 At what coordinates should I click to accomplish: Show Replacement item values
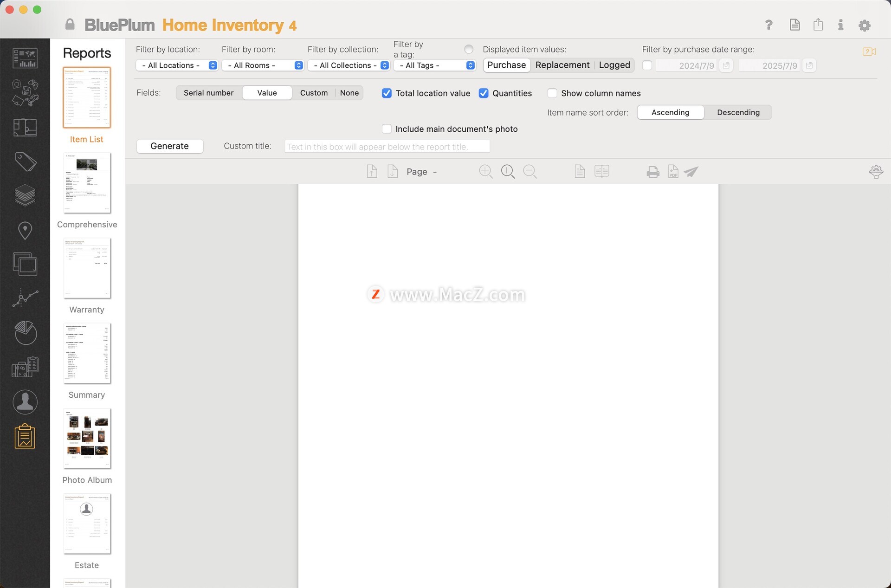(x=562, y=65)
